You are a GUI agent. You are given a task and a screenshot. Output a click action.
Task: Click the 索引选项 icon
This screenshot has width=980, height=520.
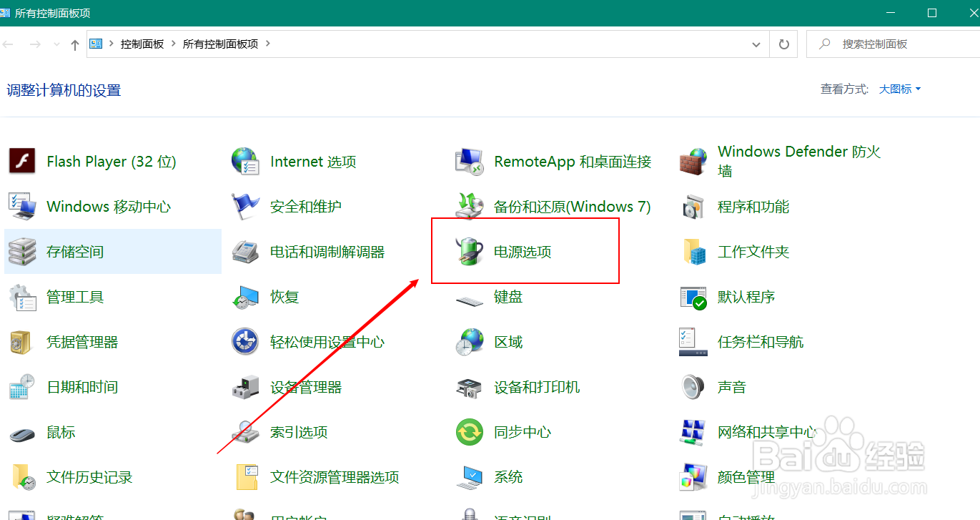(x=245, y=432)
